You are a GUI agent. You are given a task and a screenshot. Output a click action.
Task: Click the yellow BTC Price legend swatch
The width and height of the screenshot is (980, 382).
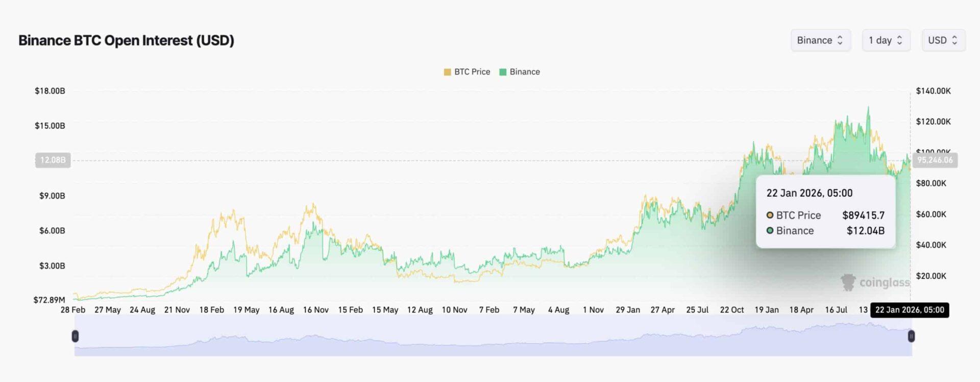pos(448,72)
